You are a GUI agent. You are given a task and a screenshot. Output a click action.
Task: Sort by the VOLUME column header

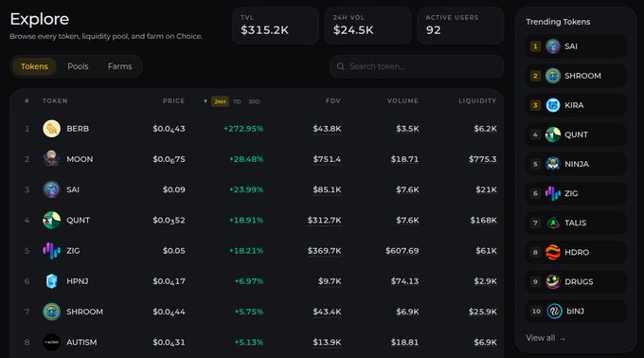(x=402, y=101)
